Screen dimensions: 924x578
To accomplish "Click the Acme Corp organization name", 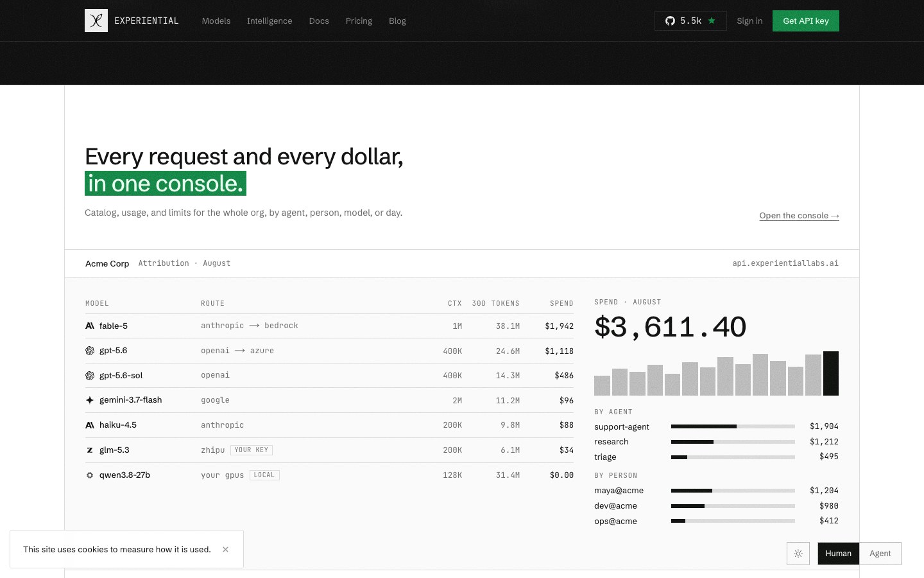I will click(107, 263).
